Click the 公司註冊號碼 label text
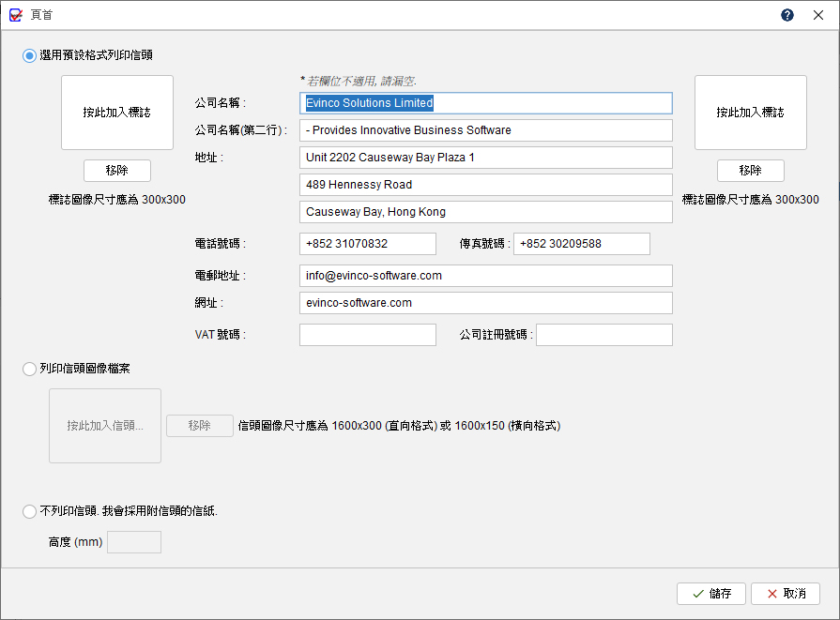This screenshot has height=620, width=840. coord(496,335)
